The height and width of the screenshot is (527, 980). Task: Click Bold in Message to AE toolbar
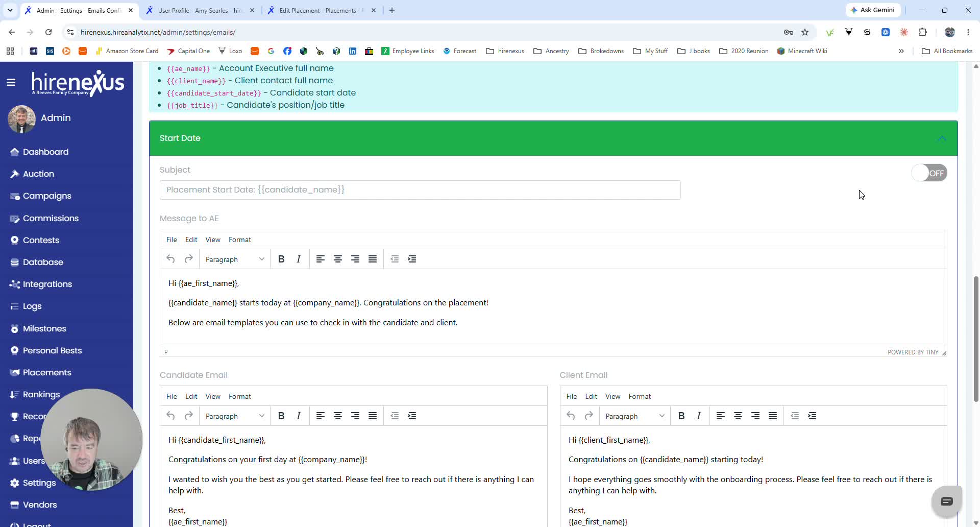pyautogui.click(x=281, y=259)
